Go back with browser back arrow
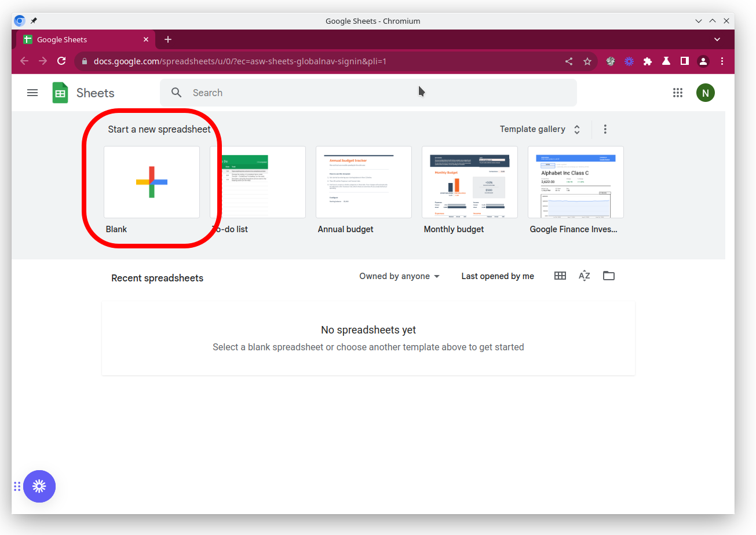This screenshot has width=756, height=535. click(x=24, y=61)
